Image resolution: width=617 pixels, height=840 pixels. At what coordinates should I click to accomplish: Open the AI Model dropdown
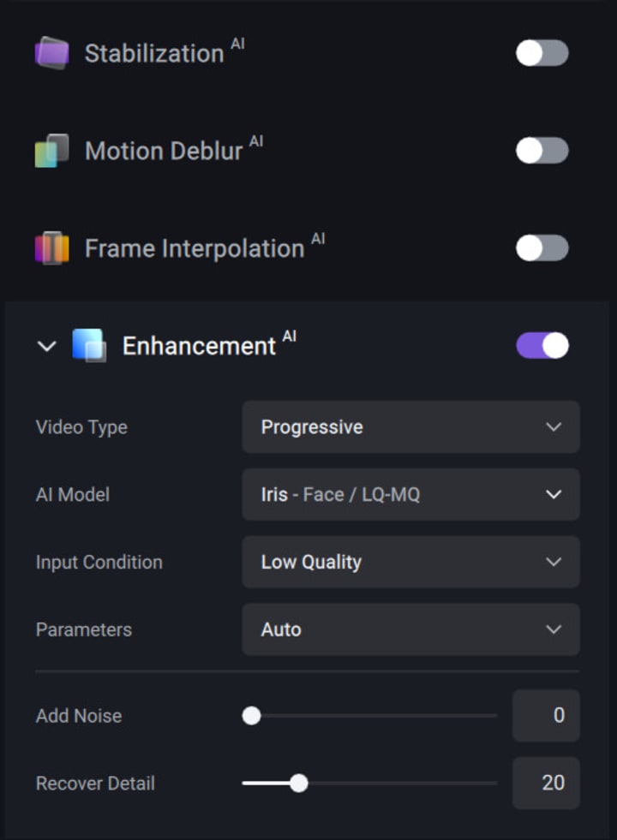click(410, 495)
